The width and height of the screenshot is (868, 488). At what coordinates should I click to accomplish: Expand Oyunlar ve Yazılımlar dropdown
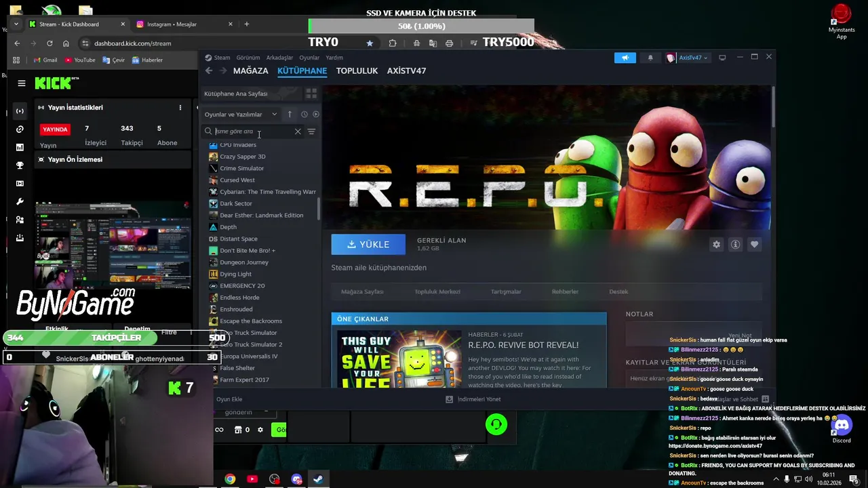click(x=241, y=115)
